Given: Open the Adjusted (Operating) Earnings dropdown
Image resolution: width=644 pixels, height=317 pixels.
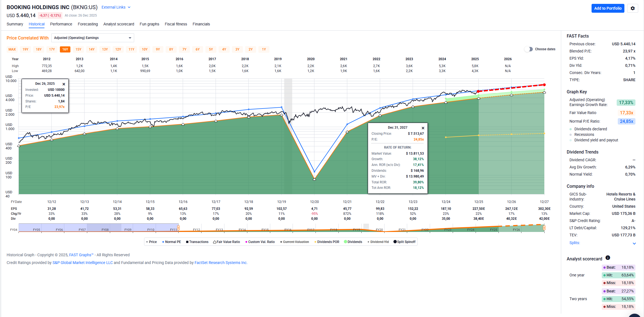Looking at the screenshot, I should pos(93,38).
